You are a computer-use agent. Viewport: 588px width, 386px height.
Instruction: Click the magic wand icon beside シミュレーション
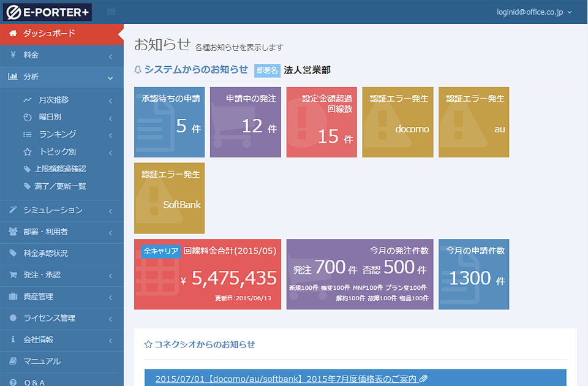pyautogui.click(x=13, y=210)
